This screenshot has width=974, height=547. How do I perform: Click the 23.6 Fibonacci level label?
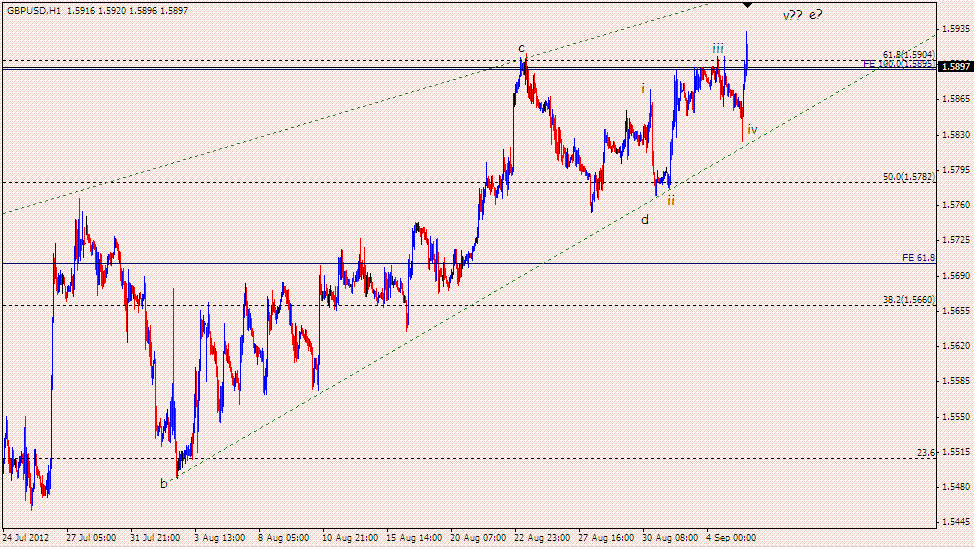click(x=926, y=453)
